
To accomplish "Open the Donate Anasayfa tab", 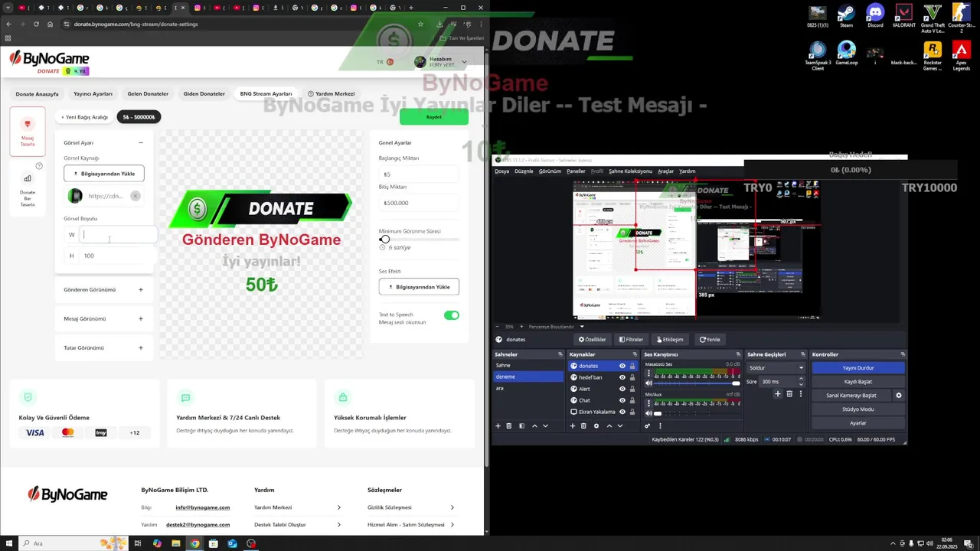I will [38, 94].
